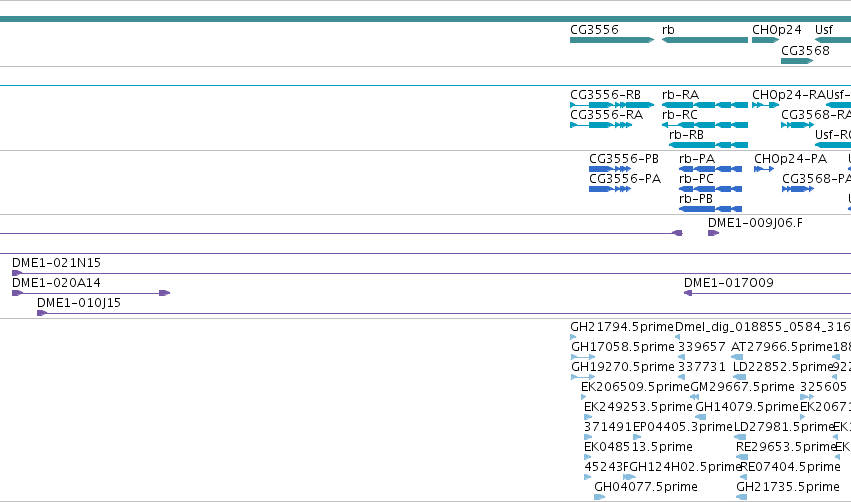Select feature 339657

[681, 357]
